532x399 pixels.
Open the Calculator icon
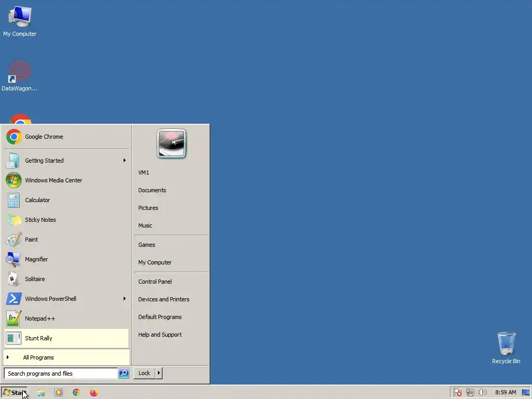pos(13,200)
